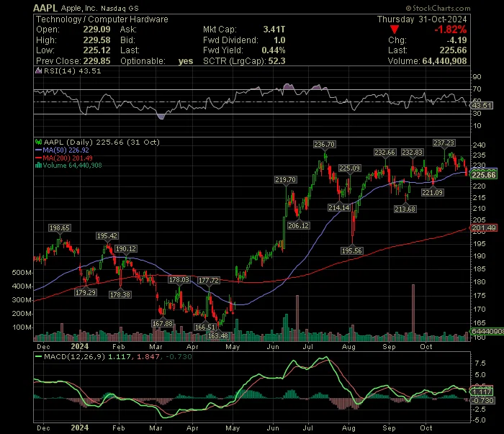Click the -1.82% percent change
504x434 pixels.
click(450, 30)
